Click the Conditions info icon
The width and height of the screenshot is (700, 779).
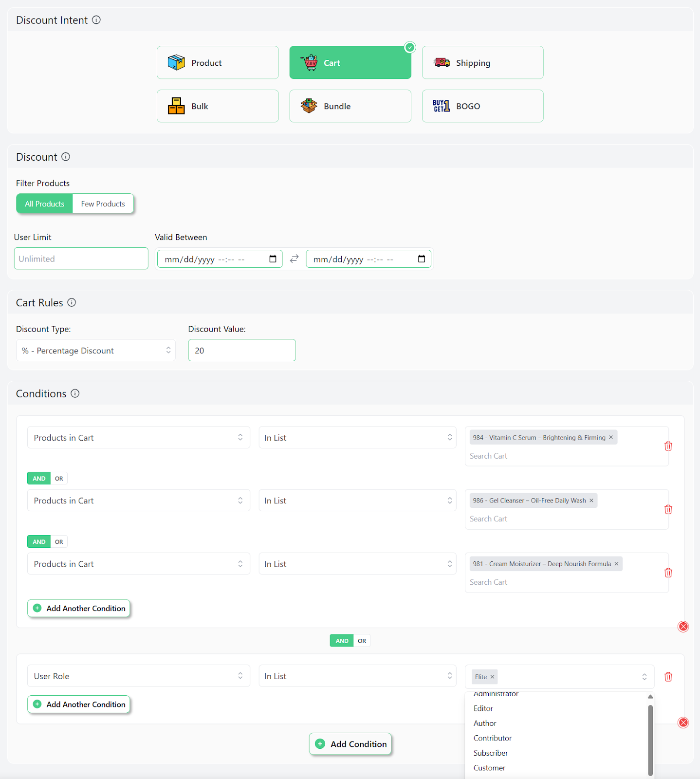[x=75, y=393]
